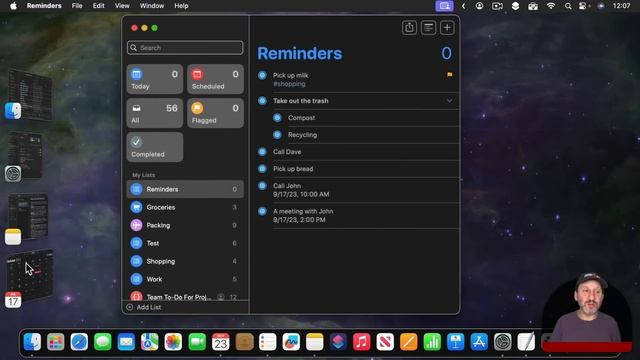
Task: Open Maps from the Dock
Action: 150,342
